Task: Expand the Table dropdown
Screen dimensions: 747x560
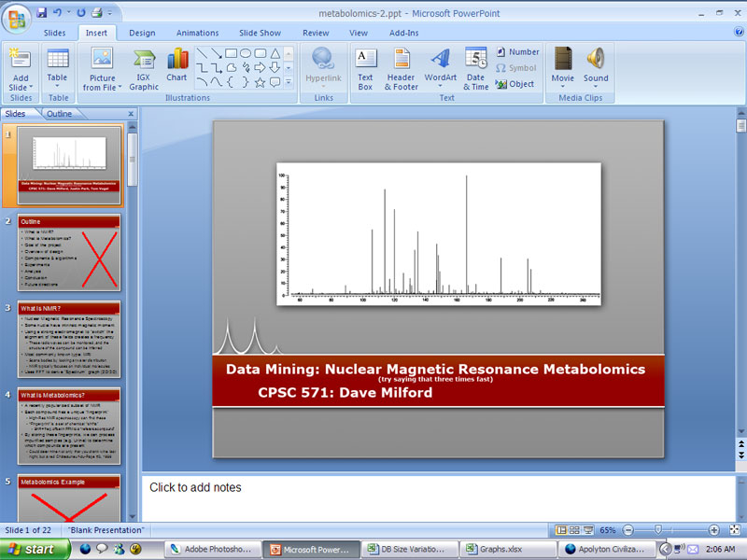Action: tap(58, 87)
